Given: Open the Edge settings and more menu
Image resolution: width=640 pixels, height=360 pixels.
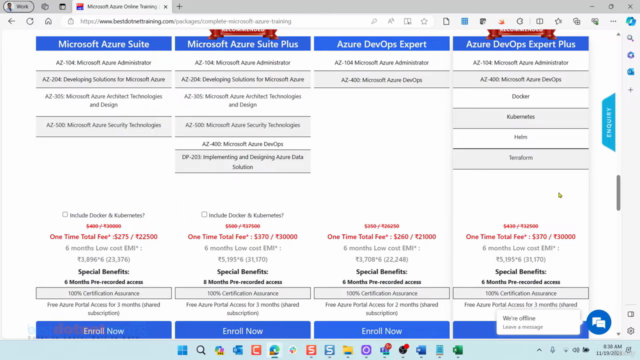Looking at the screenshot, I should click(x=613, y=21).
